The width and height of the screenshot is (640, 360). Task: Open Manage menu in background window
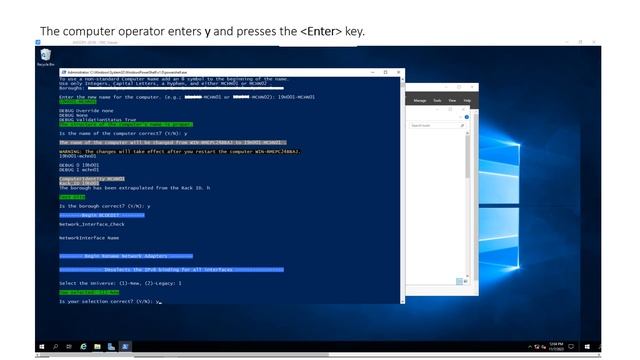point(420,100)
